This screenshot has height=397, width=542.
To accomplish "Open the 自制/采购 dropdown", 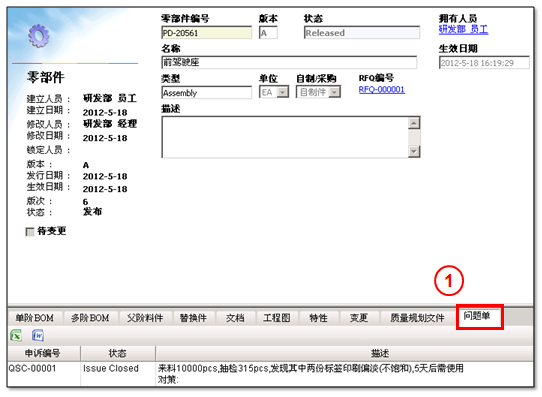I will (x=334, y=92).
